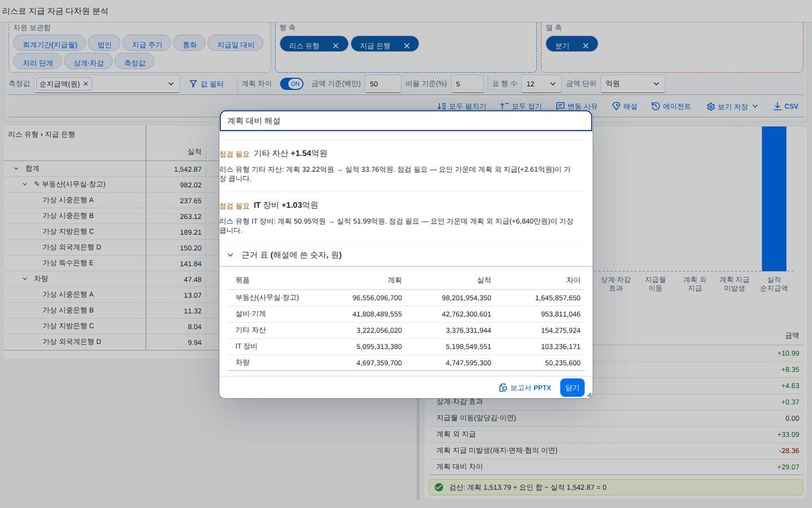Viewport: 812px width, 508px height.
Task: Click the pencil icon beside 부동산(사무실·창고)
Action: click(x=37, y=185)
